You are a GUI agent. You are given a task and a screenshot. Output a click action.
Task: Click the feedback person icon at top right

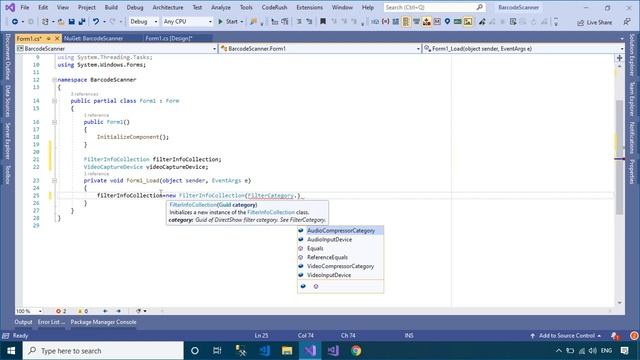(627, 22)
